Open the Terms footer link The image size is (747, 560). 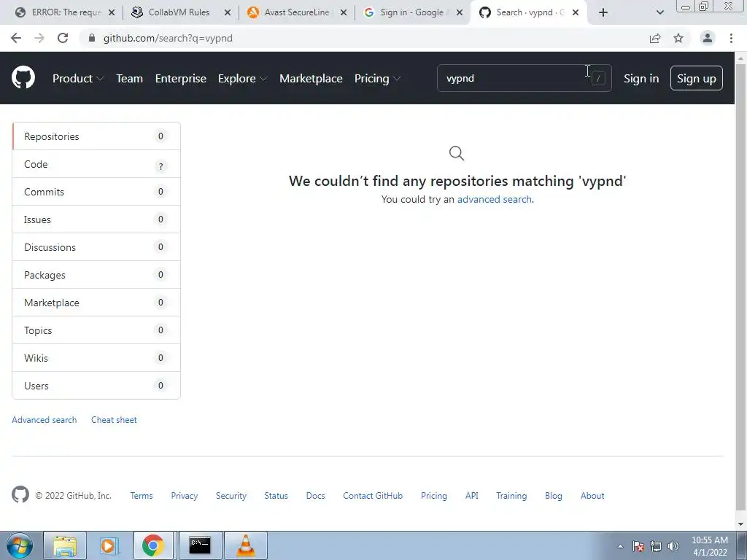click(142, 496)
